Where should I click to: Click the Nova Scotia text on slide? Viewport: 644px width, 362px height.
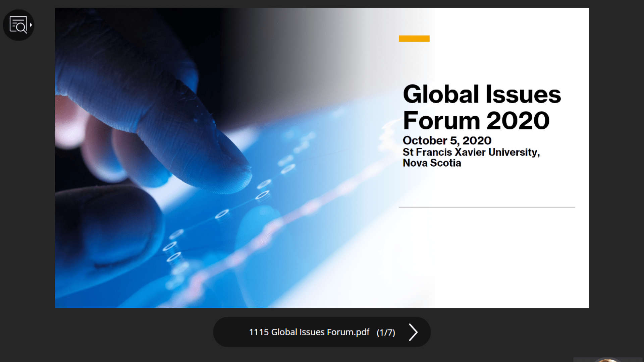(x=432, y=163)
